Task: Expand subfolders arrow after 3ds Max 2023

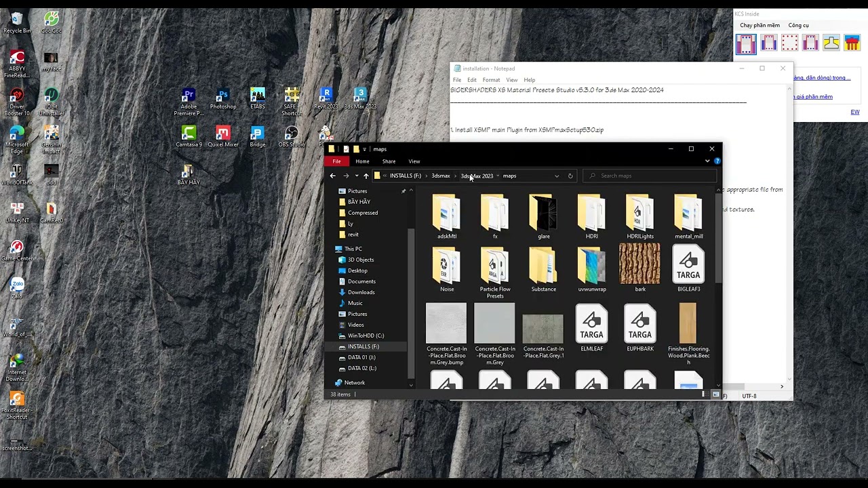Action: (498, 176)
